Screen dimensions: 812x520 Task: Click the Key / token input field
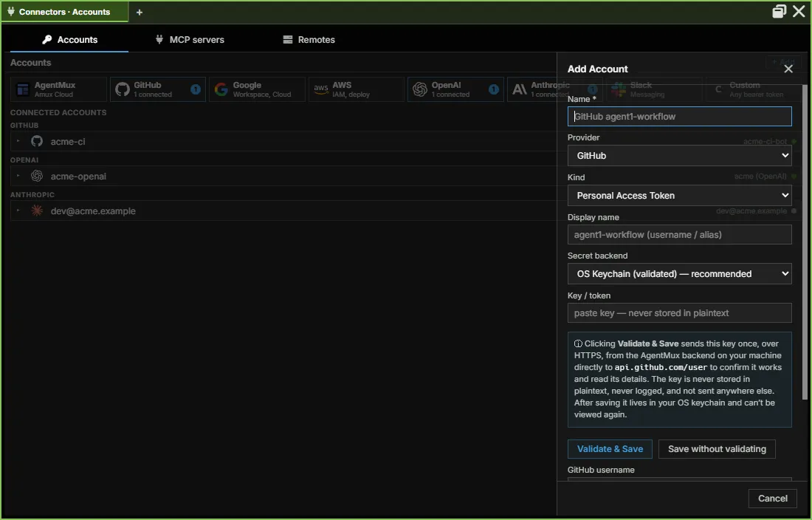[679, 313]
